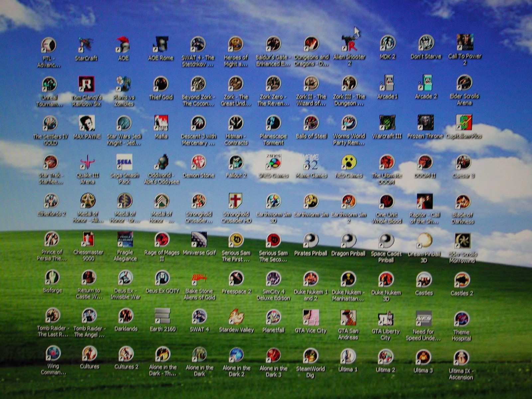
Task: Click the DOOM II icon
Action: (x=425, y=162)
